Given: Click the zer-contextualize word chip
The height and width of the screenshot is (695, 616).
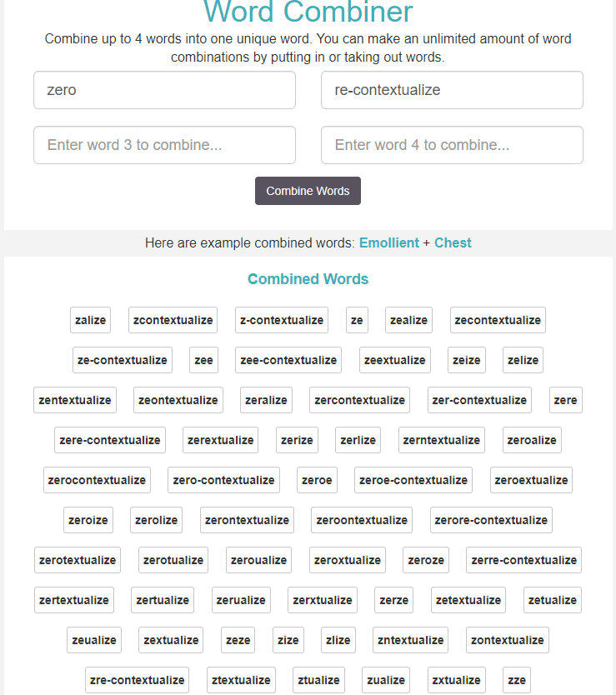Looking at the screenshot, I should (x=479, y=400).
